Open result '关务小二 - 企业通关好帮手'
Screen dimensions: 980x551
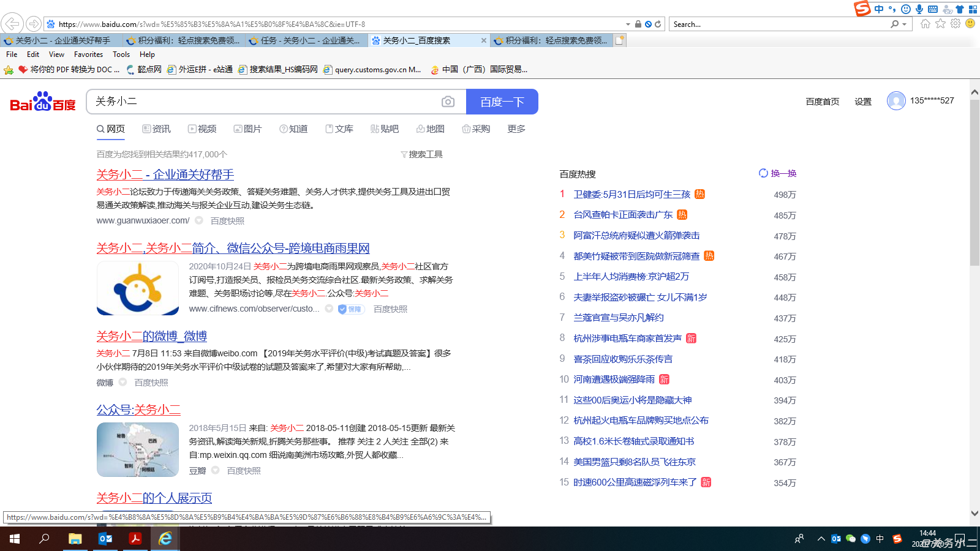point(165,174)
